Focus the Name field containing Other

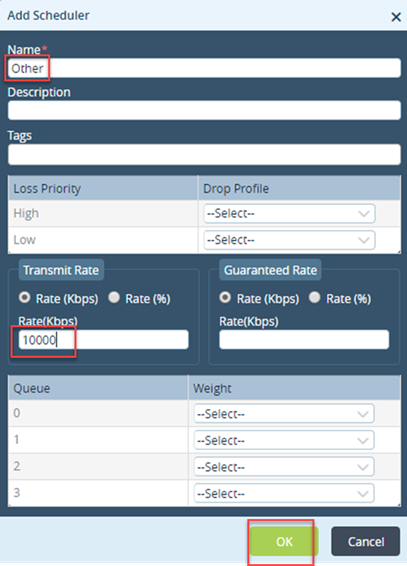pyautogui.click(x=204, y=68)
